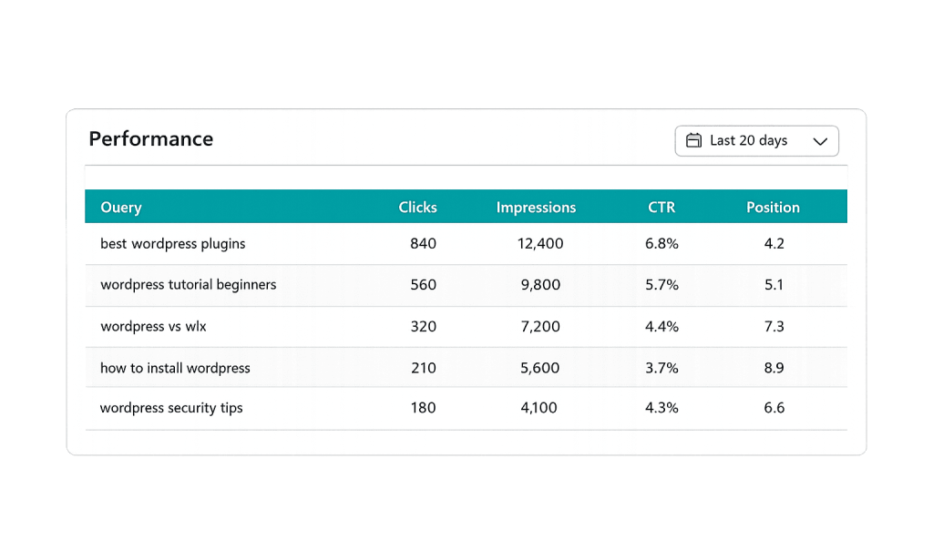Sort by the Clicks column header

417,207
